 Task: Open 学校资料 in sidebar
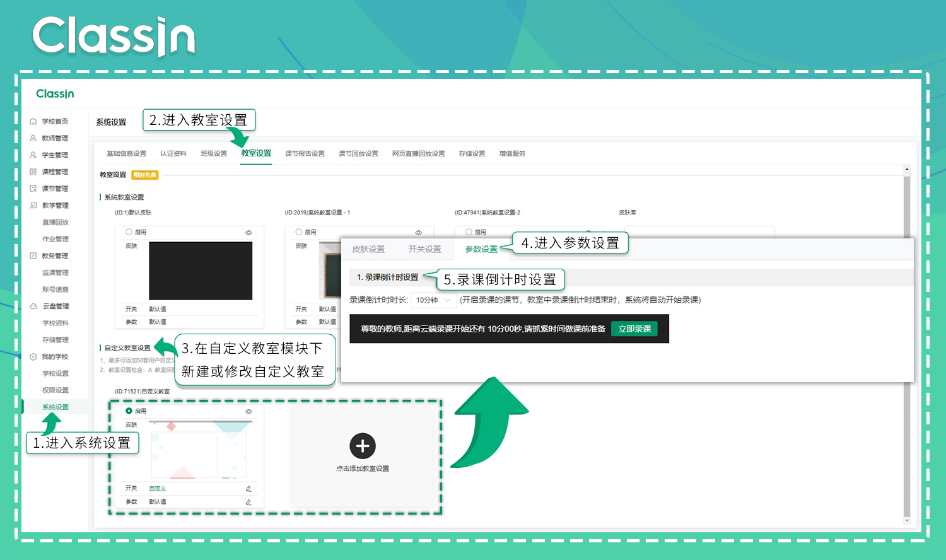pyautogui.click(x=55, y=323)
